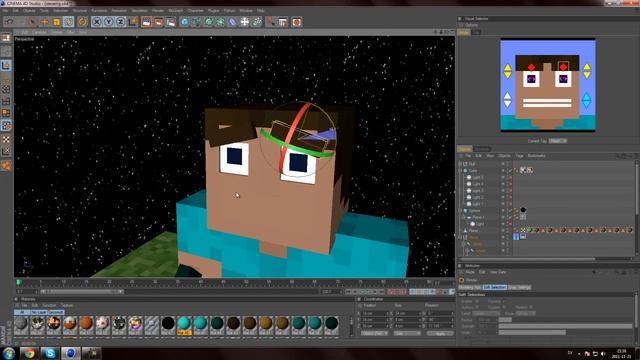
Task: Select the highlighted Rotate tool
Action: [x=68, y=22]
